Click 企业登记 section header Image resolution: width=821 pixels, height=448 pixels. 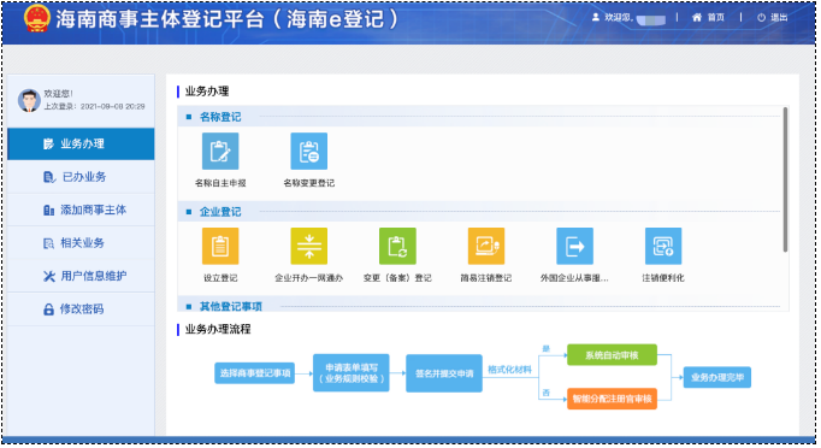(x=220, y=211)
